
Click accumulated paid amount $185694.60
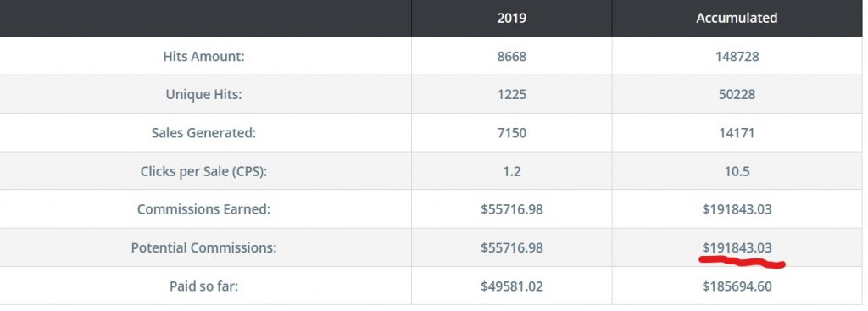737,286
